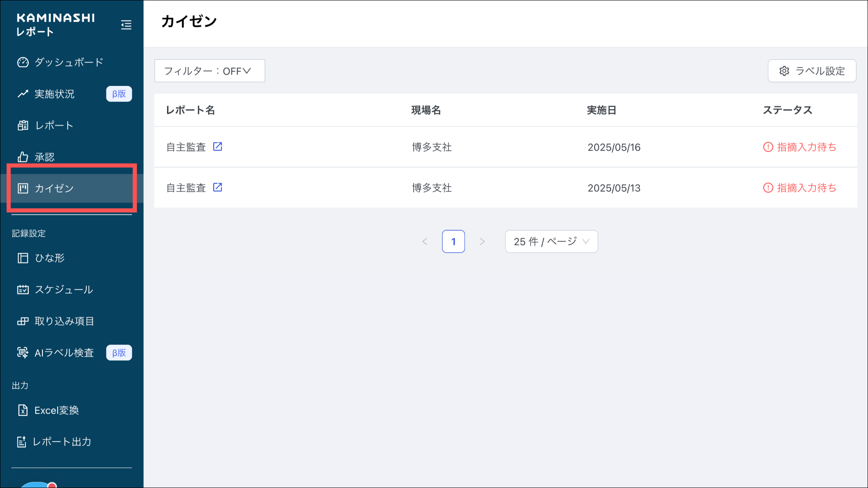Screen dimensions: 868x488
Task: Collapse the sidebar using the menu-fold icon
Action: click(126, 25)
